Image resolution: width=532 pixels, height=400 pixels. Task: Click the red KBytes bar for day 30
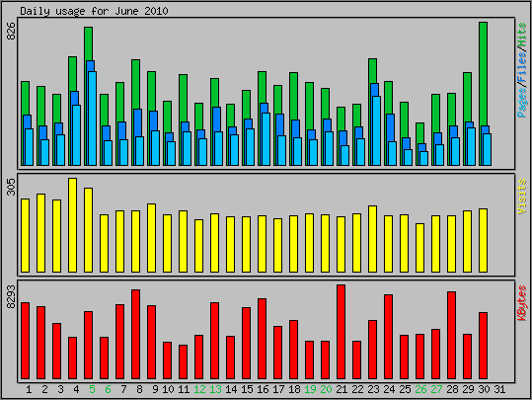484,346
